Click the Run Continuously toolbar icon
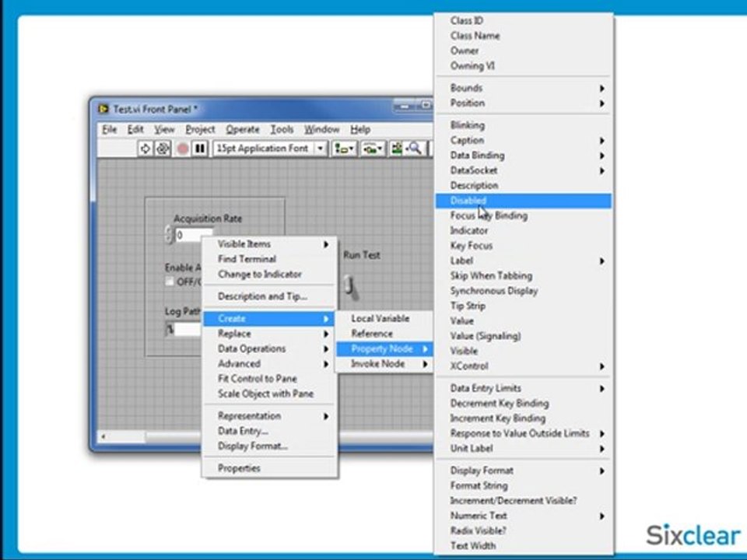747x560 pixels. pyautogui.click(x=163, y=149)
